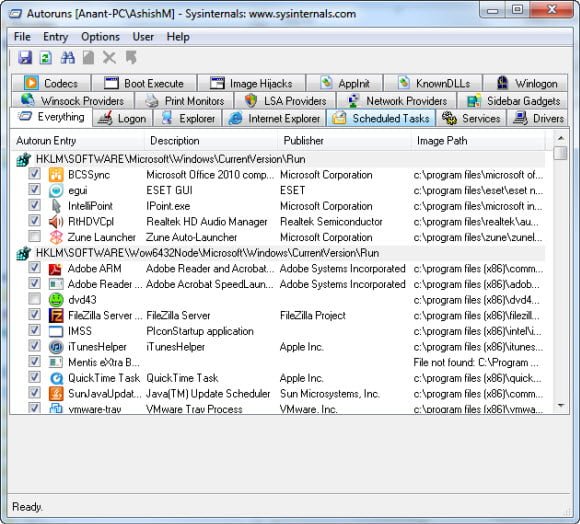Click the Save toolbar icon
Viewport: 580px width, 524px height.
pos(25,58)
